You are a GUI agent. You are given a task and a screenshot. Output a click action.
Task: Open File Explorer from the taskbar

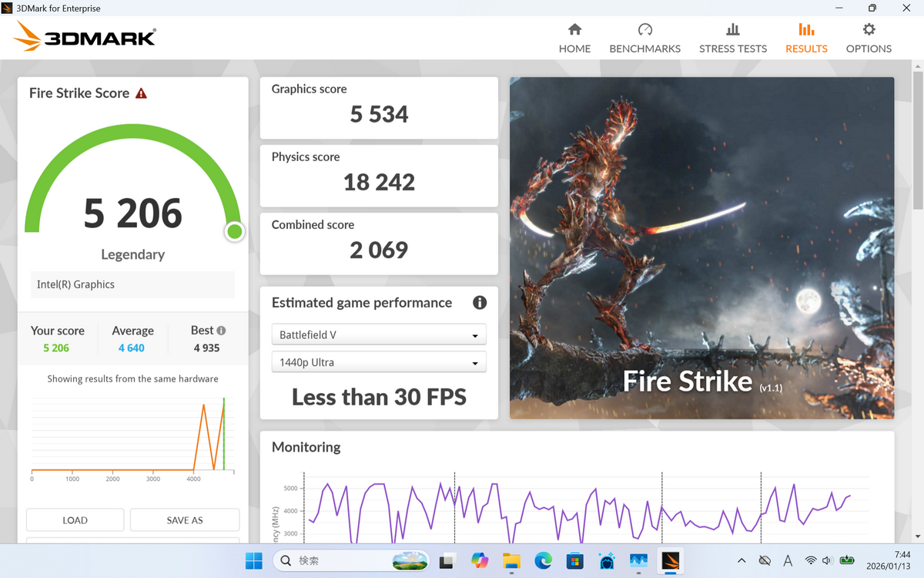[x=511, y=560]
